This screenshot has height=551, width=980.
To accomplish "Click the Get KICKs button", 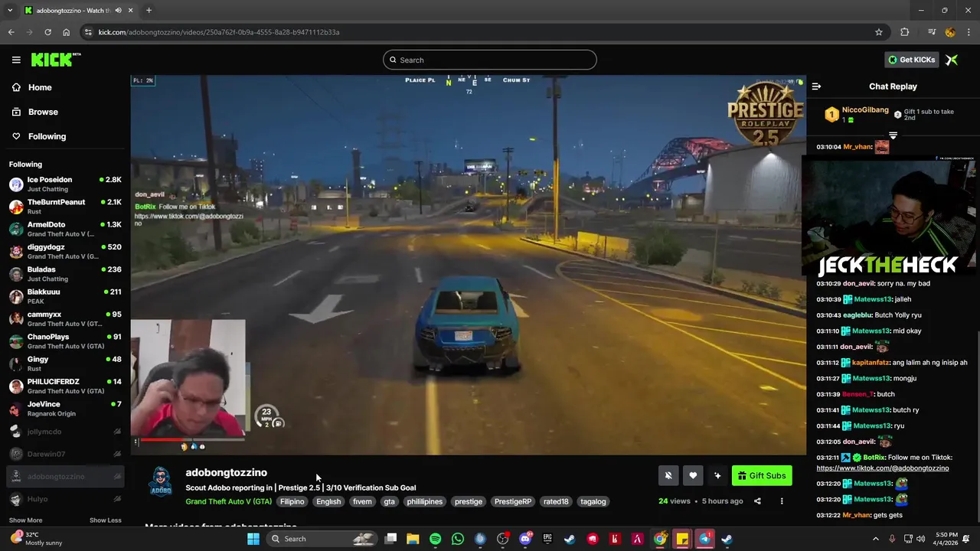I will (x=911, y=60).
